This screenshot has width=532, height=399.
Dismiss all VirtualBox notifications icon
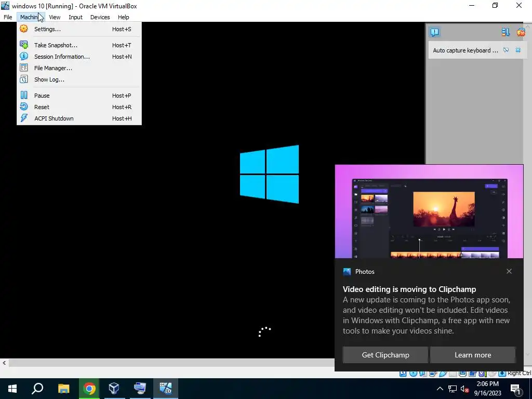click(521, 32)
